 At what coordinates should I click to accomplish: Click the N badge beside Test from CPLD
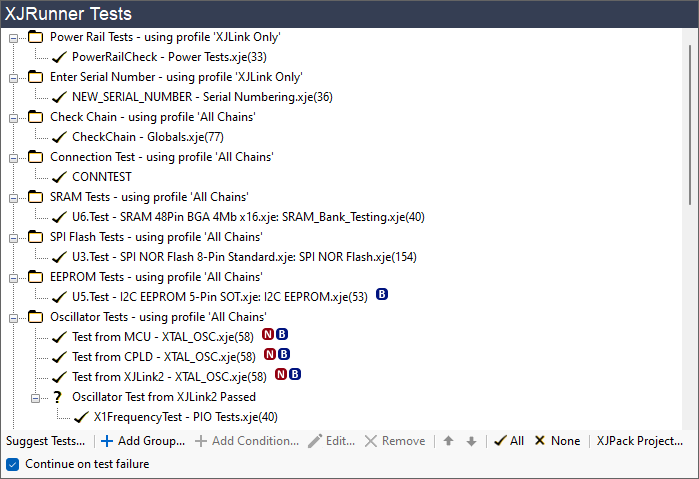pos(268,356)
